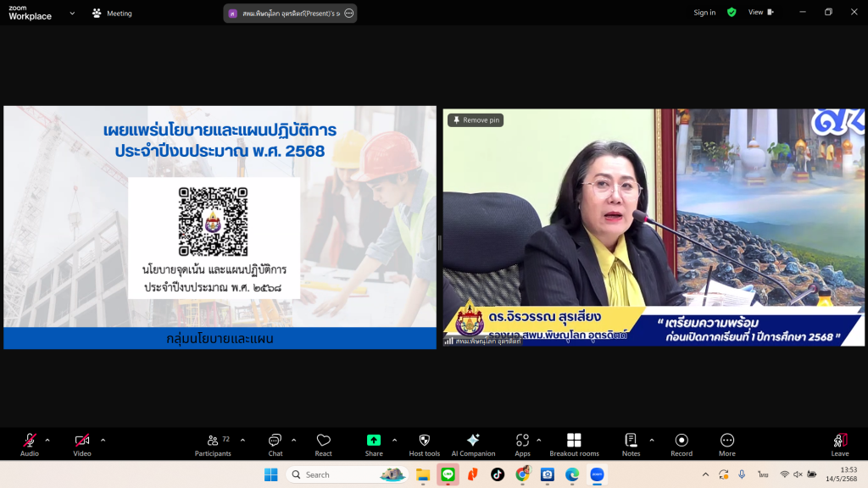868x488 pixels.
Task: Open File Explorer from the taskbar
Action: pos(423,474)
